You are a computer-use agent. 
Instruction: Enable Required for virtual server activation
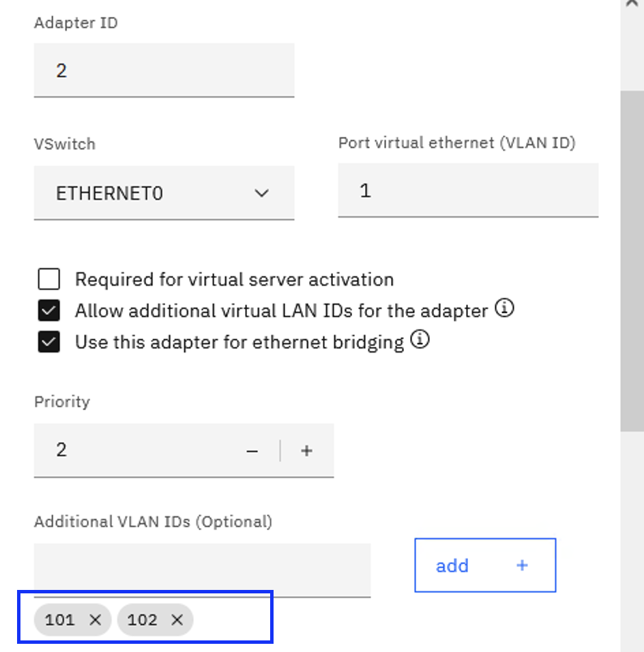[x=48, y=278]
